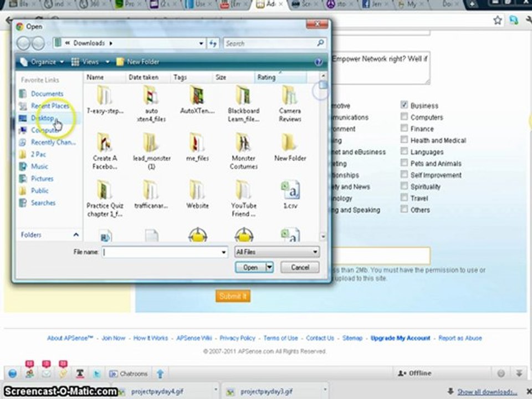The width and height of the screenshot is (532, 399).
Task: Select the Self Improvement checkbox
Action: click(x=404, y=174)
